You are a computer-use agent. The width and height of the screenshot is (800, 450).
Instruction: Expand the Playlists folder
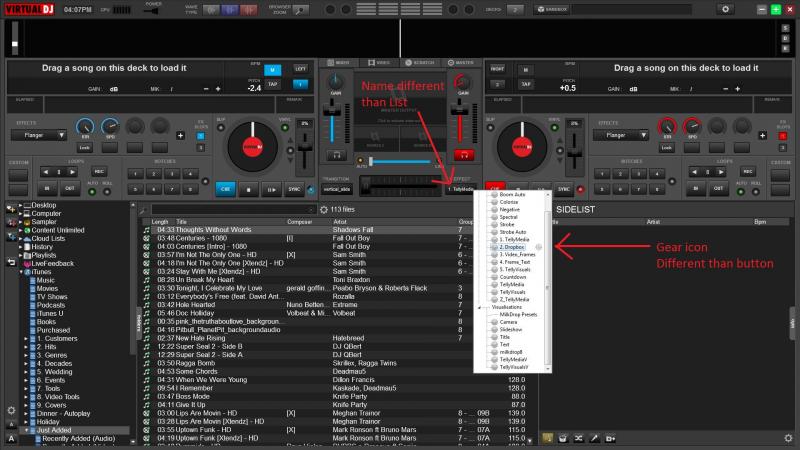click(21, 255)
